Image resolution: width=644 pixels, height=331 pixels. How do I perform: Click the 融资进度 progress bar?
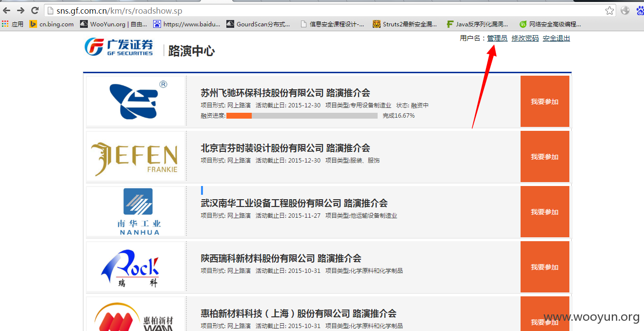[x=302, y=116]
